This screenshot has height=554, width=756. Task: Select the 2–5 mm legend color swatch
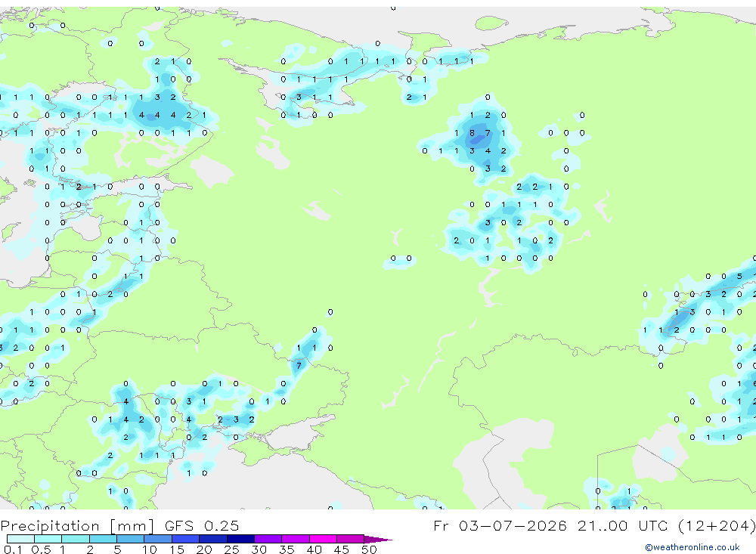103,539
